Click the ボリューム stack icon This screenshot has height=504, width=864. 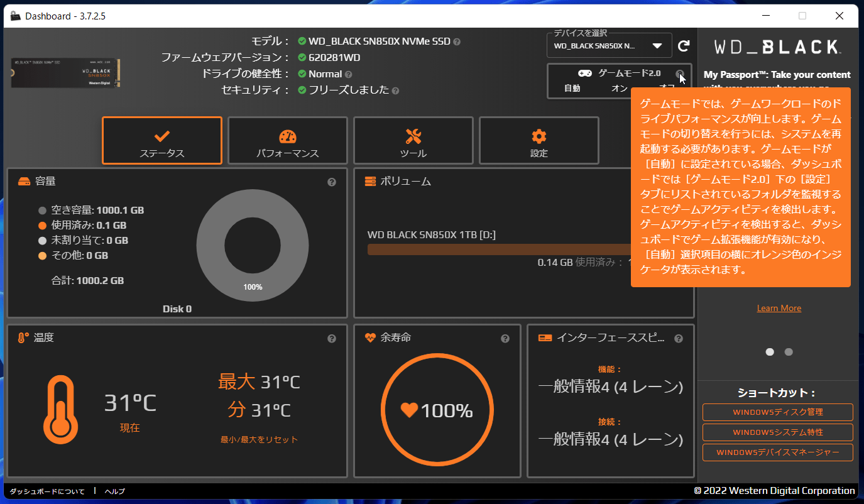tap(371, 182)
